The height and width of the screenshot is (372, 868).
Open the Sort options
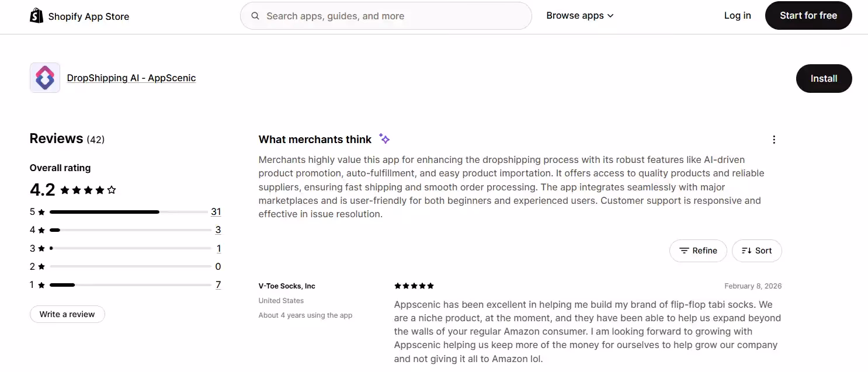point(756,251)
